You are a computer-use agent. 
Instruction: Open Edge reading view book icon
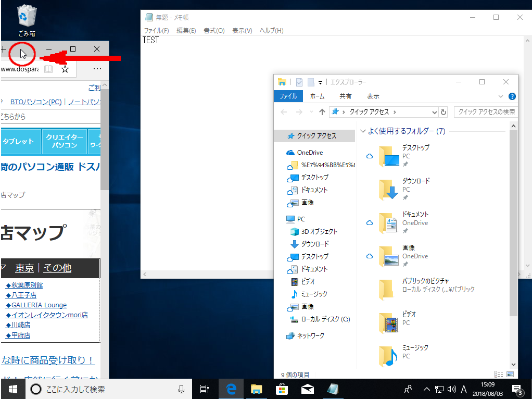[x=48, y=69]
